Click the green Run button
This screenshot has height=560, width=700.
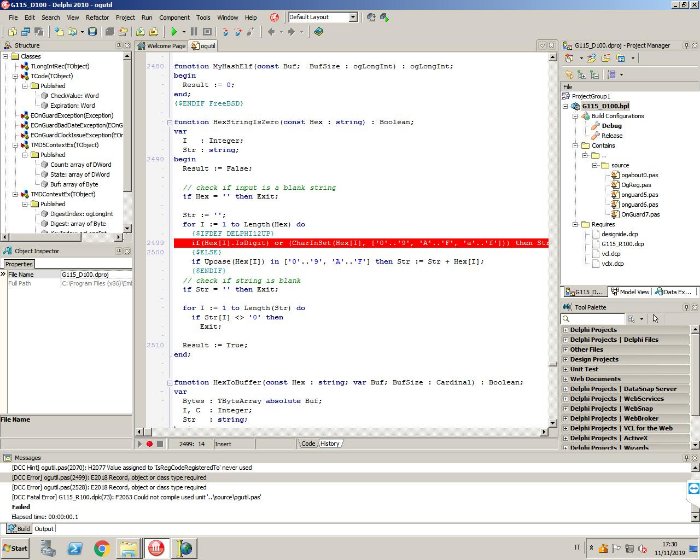[x=174, y=32]
